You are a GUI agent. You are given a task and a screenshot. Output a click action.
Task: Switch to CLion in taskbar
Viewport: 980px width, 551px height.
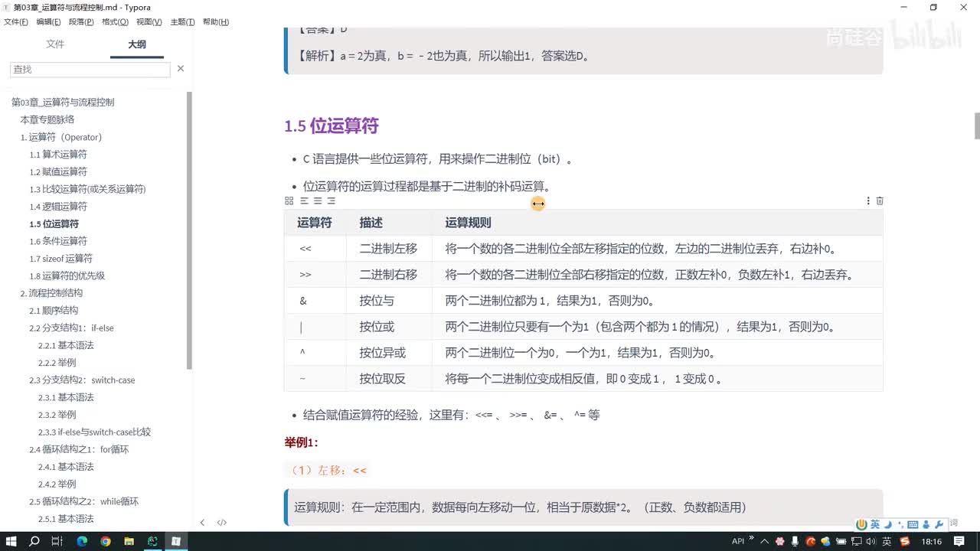(152, 541)
